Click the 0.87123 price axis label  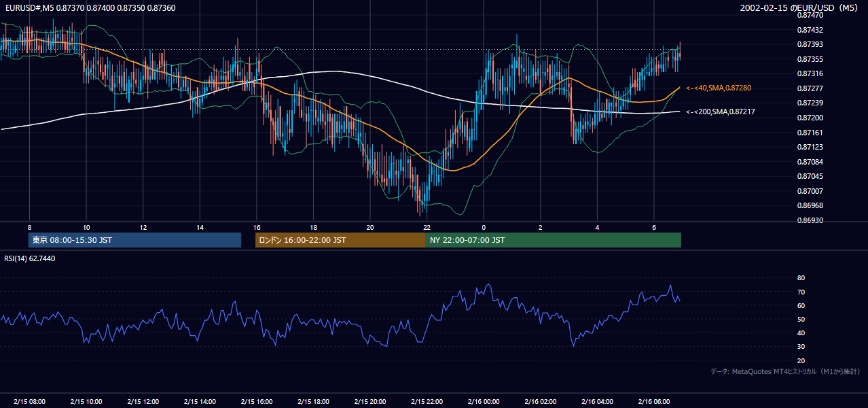tap(810, 147)
